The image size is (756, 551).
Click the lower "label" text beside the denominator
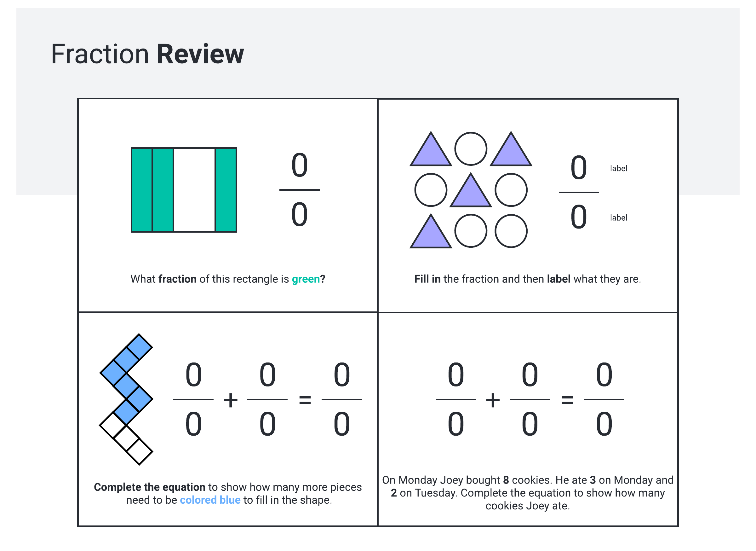pos(618,218)
